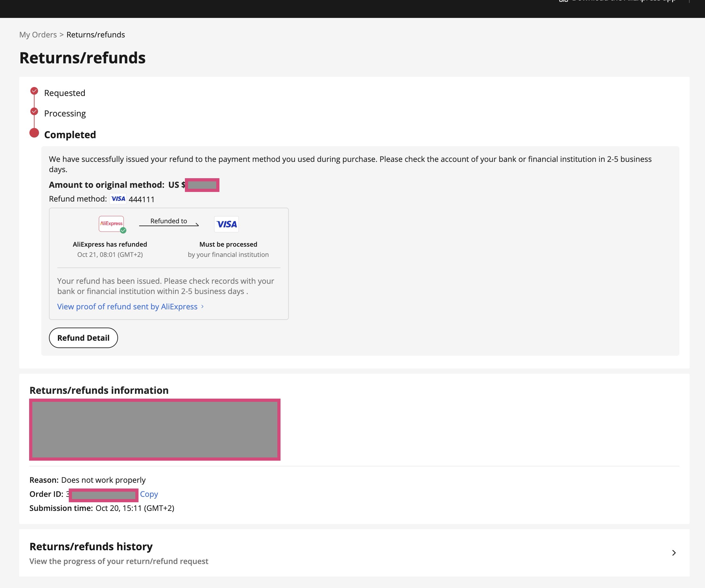Click View the progress of your return/refund request

(119, 561)
